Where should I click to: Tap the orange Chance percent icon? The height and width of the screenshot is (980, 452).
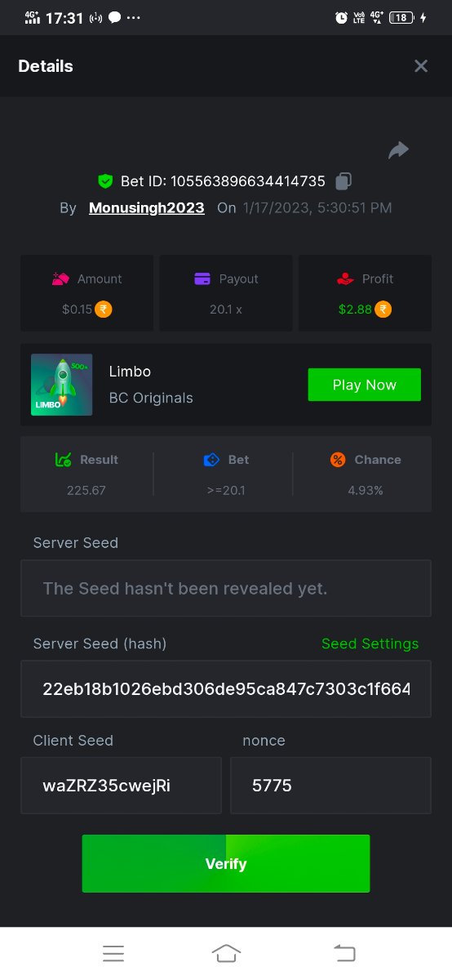tap(338, 460)
